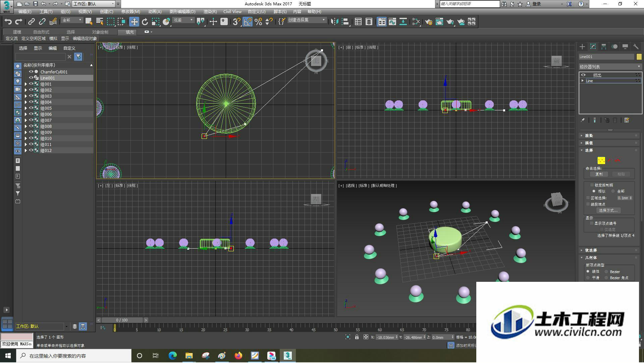The image size is (644, 363).
Task: Toggle the Percent Snap button
Action: coord(258,22)
